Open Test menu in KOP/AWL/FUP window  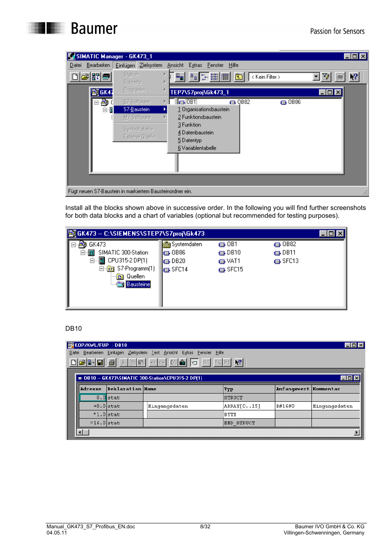pos(155,352)
